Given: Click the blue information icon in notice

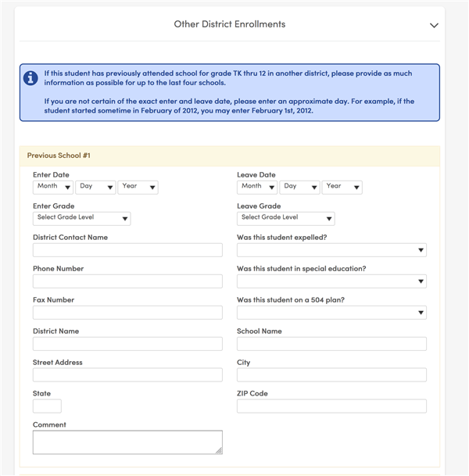Looking at the screenshot, I should (x=30, y=78).
